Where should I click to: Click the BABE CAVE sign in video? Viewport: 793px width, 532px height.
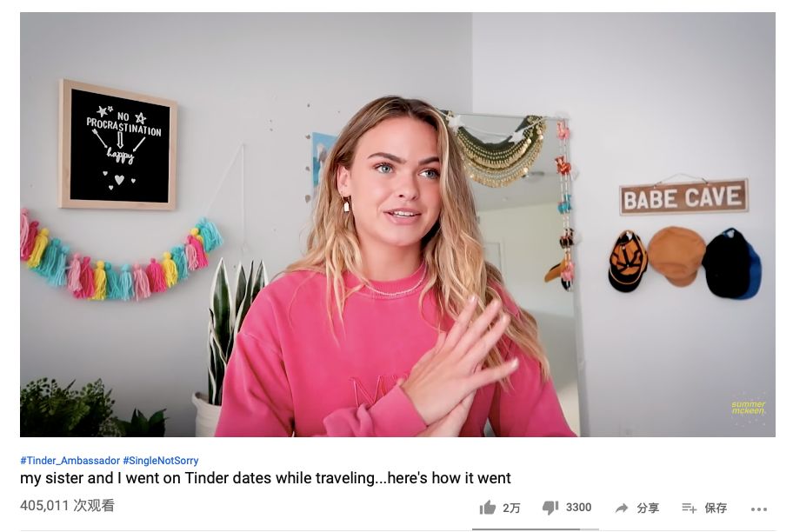[683, 196]
